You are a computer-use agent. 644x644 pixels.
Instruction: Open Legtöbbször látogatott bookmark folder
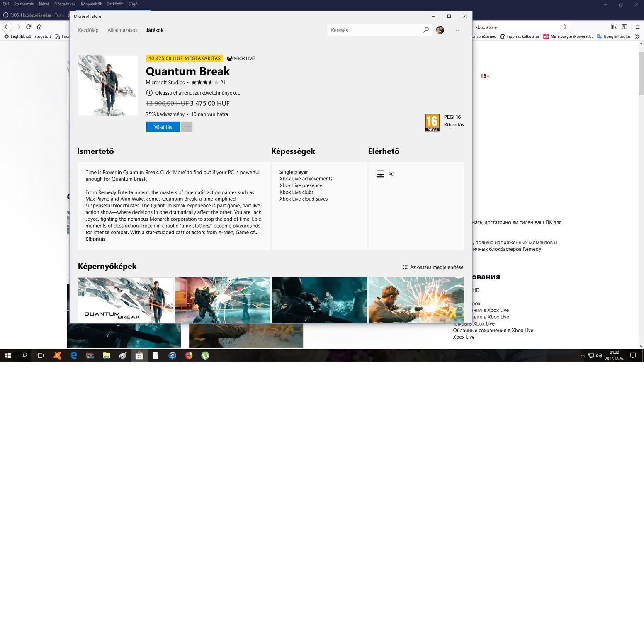point(27,36)
